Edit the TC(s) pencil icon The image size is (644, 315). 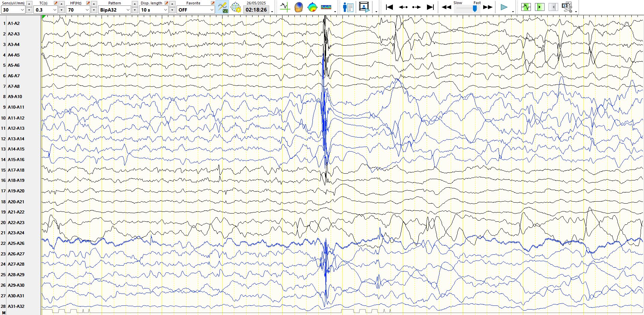pyautogui.click(x=56, y=3)
